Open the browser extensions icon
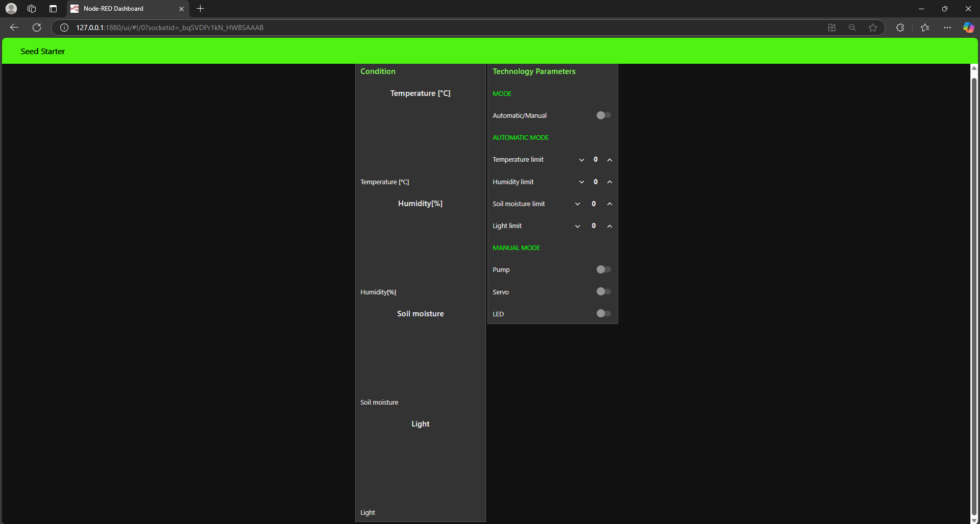980x524 pixels. tap(900, 28)
